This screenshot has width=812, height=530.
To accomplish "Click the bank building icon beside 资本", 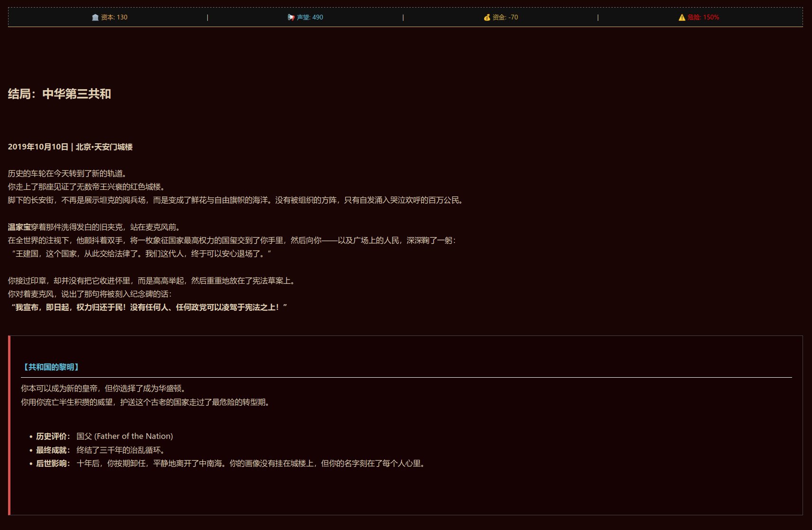I will coord(95,18).
